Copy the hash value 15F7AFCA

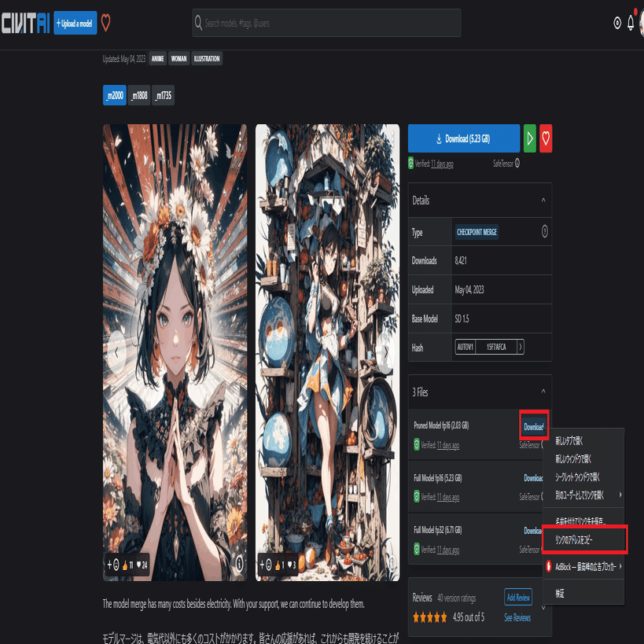pyautogui.click(x=496, y=347)
